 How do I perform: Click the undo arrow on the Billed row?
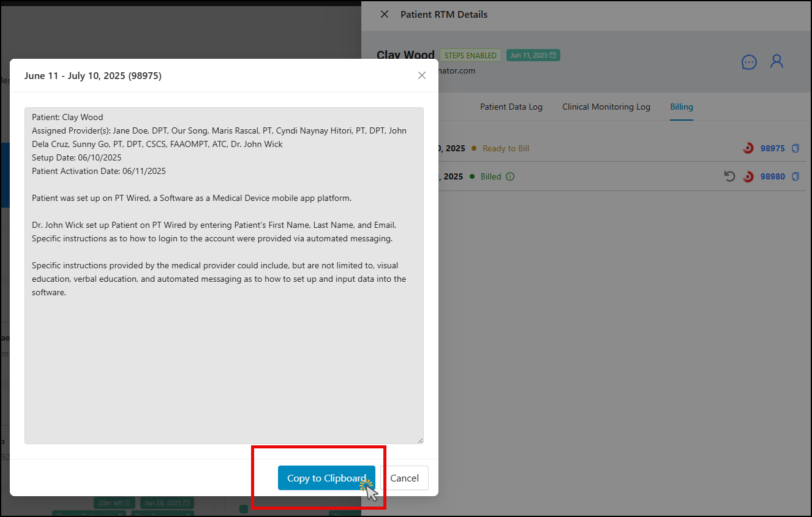tap(729, 176)
